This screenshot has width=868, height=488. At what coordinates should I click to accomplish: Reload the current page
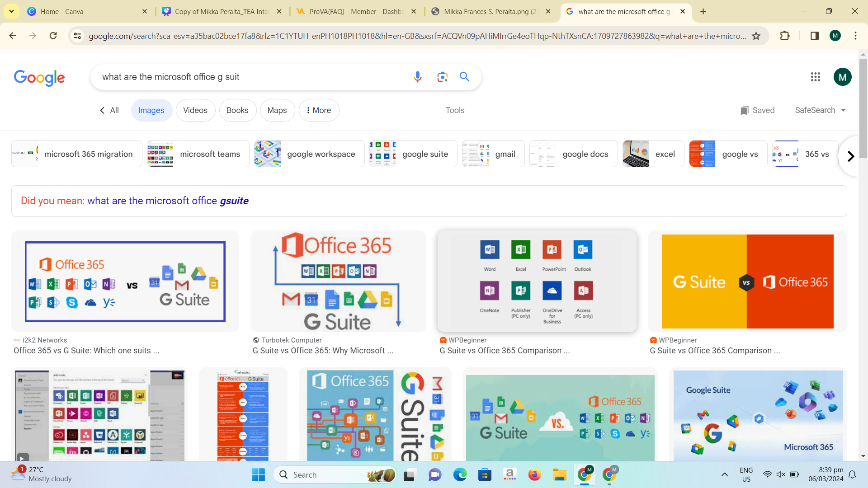pyautogui.click(x=53, y=36)
